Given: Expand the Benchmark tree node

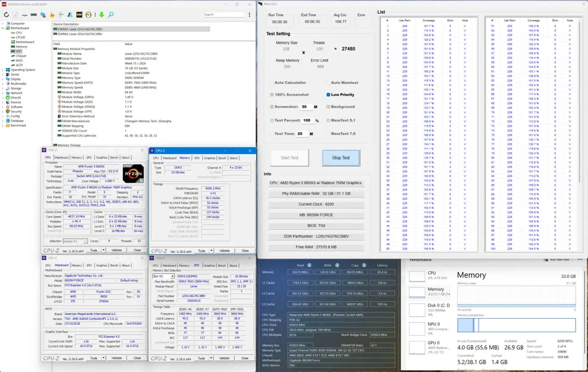Looking at the screenshot, I should 3,126.
